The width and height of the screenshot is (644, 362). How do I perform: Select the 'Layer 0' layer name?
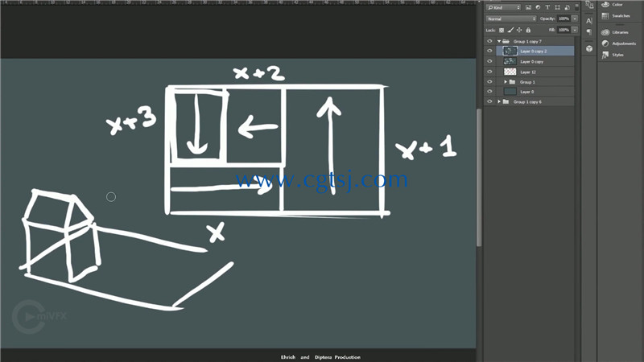[527, 92]
